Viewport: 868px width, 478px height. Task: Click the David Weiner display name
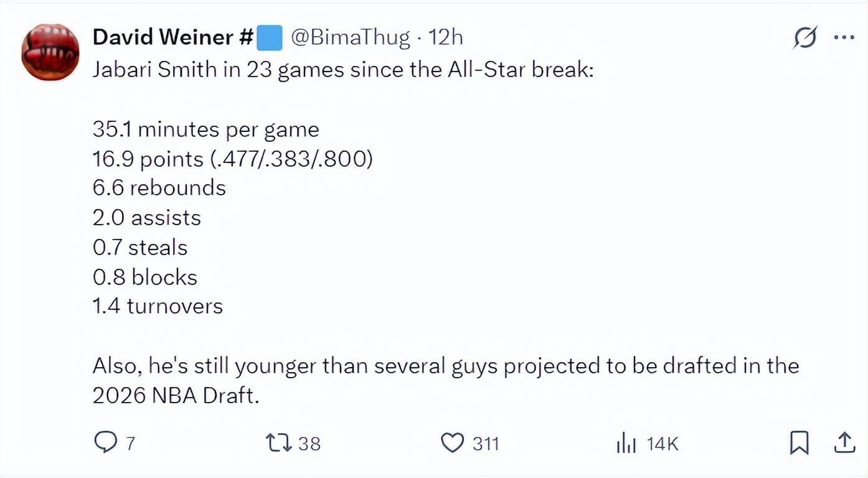(172, 38)
